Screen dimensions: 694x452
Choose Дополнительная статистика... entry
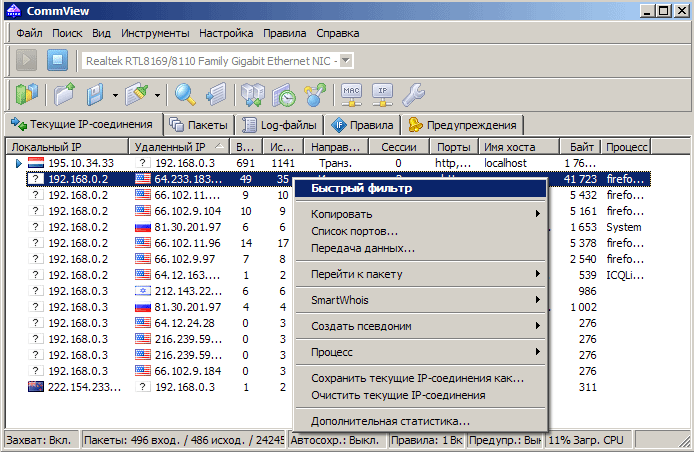[420, 421]
